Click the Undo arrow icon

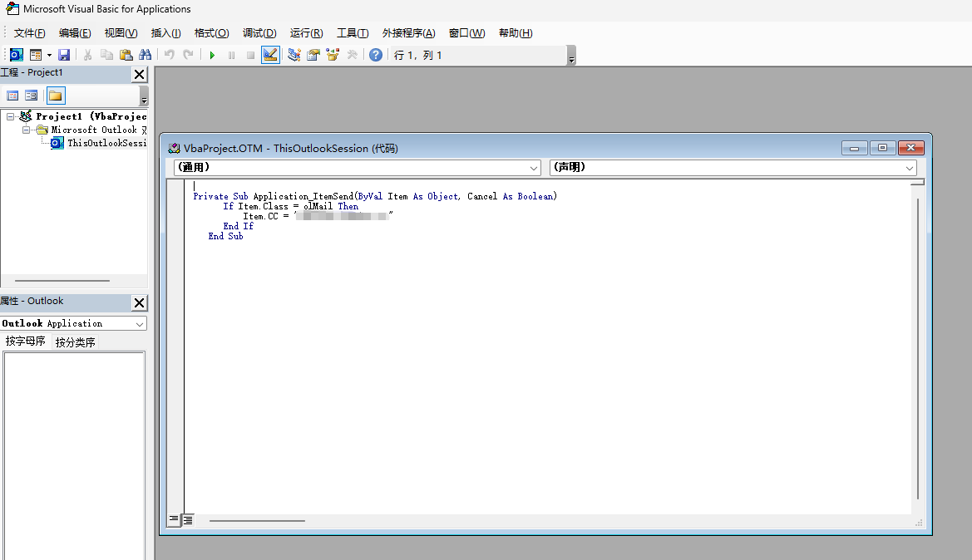170,55
